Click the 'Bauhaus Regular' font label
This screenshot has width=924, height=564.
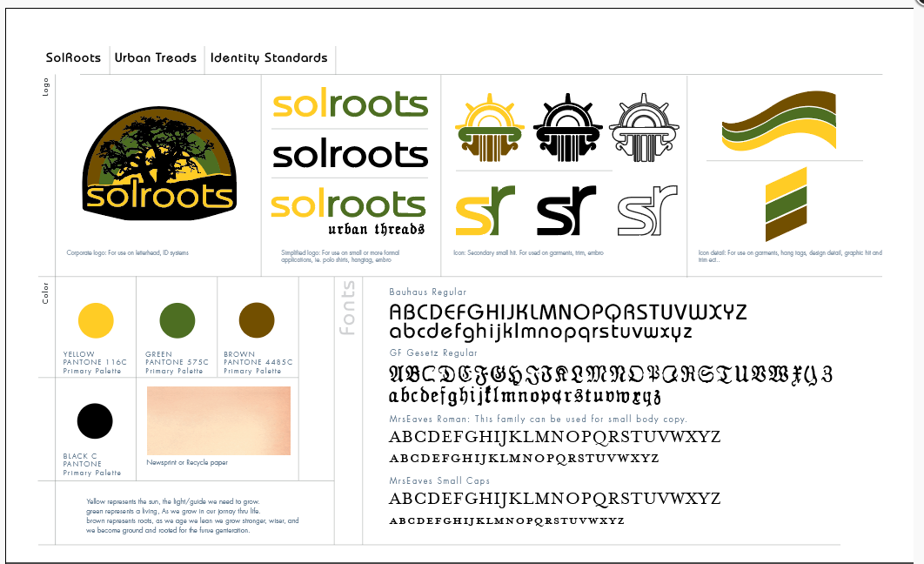428,292
